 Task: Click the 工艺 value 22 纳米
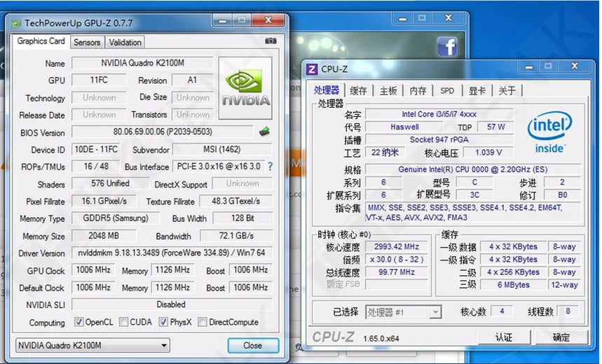pyautogui.click(x=385, y=153)
